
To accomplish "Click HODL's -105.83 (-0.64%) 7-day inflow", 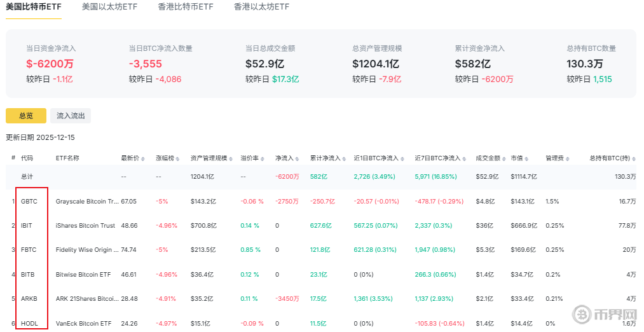I will click(439, 323).
